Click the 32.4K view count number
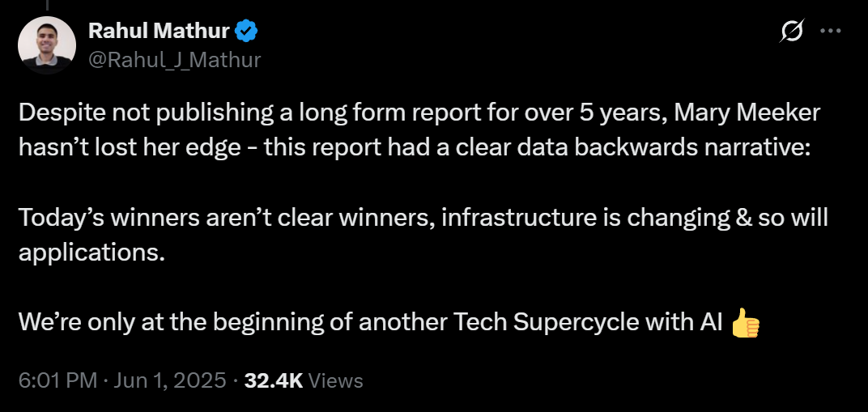The width and height of the screenshot is (868, 412). [273, 380]
